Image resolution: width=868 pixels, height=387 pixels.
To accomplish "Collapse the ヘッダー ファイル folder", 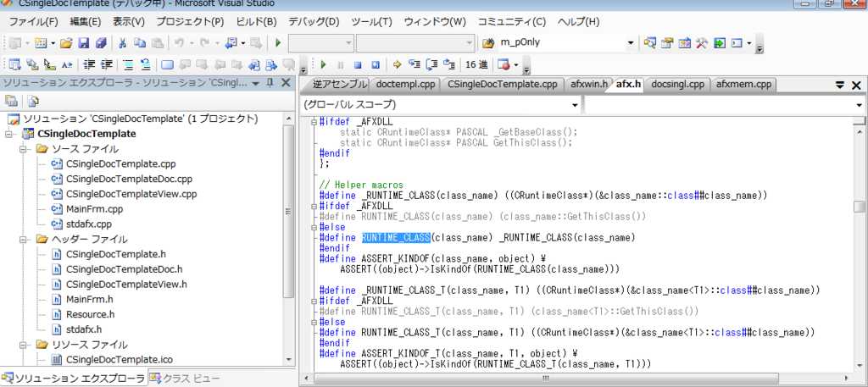I will coord(25,240).
